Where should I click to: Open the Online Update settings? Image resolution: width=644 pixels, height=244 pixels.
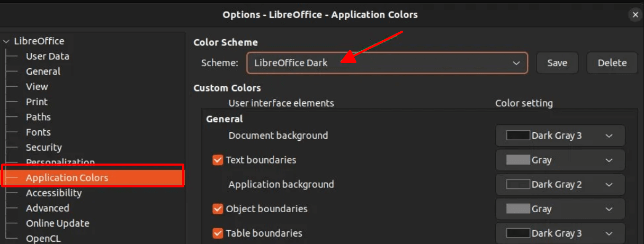(x=58, y=223)
